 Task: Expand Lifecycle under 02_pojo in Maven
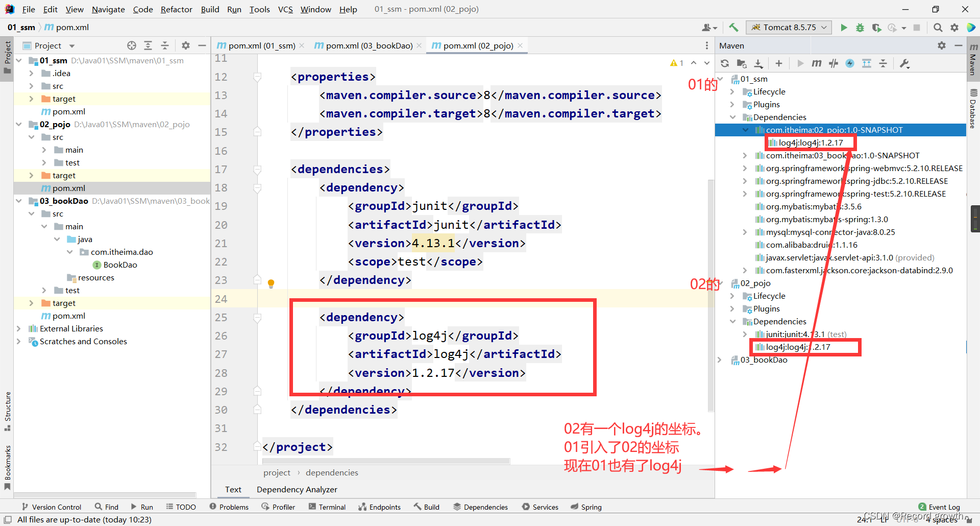point(732,296)
